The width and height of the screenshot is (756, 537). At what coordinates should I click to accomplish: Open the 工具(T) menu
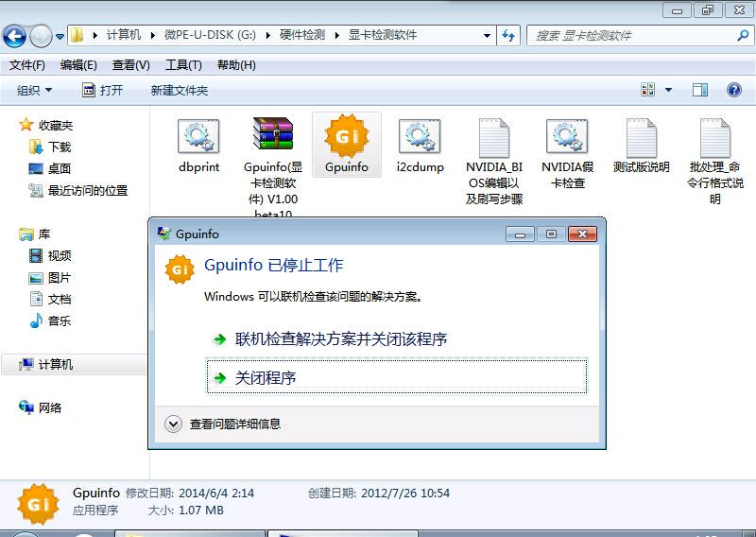[x=183, y=65]
